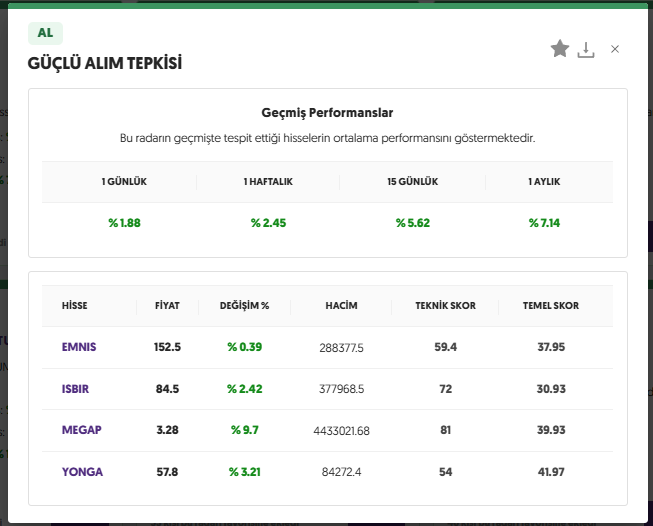Click YONGA volume 84272.4
The width and height of the screenshot is (653, 526).
(x=341, y=472)
